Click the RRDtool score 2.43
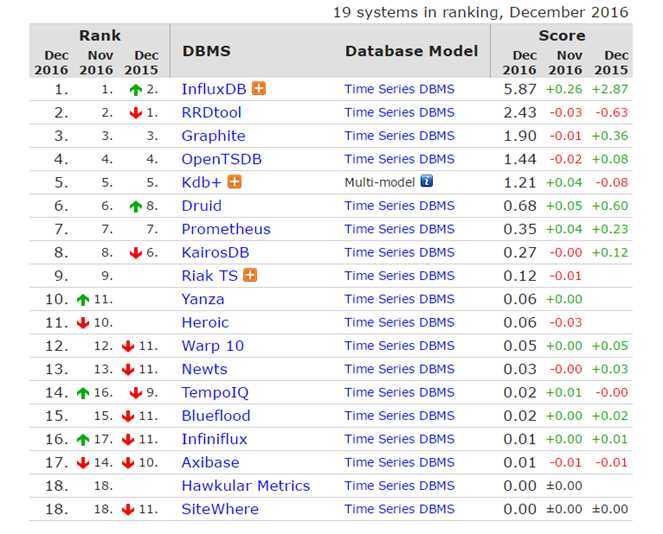The image size is (663, 534). coord(520,112)
